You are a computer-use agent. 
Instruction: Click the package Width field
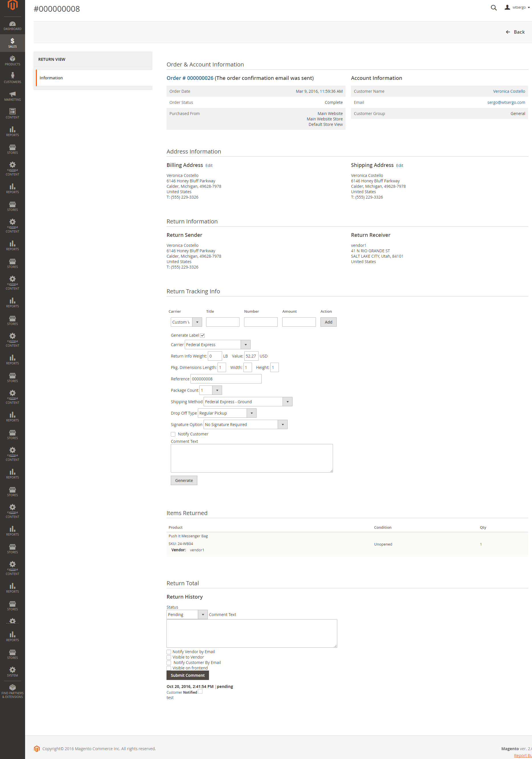pyautogui.click(x=248, y=368)
